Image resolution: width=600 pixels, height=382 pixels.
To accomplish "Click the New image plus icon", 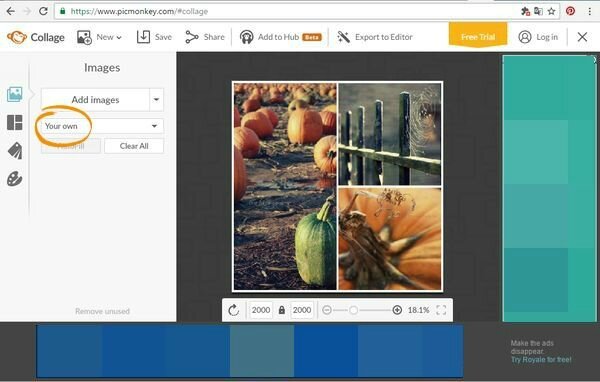I will point(84,38).
